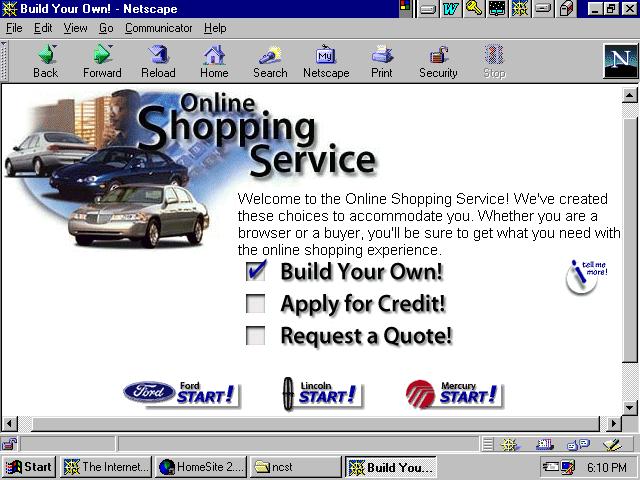Go to the Home page icon
Image resolution: width=640 pixels, height=480 pixels.
click(214, 61)
